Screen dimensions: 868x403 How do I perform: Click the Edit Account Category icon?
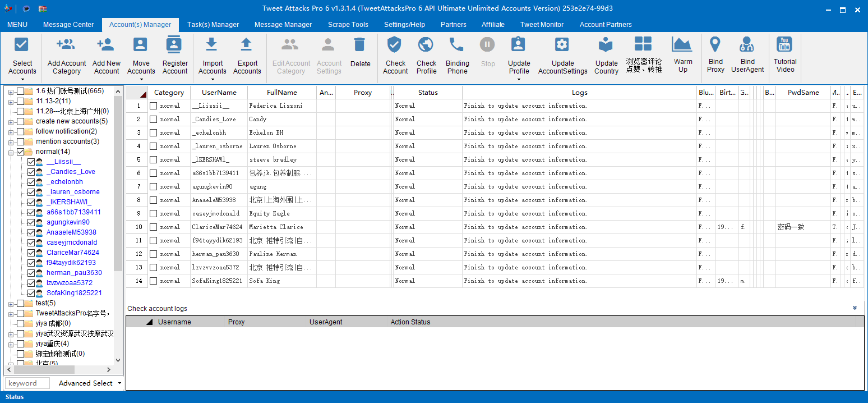[x=290, y=44]
